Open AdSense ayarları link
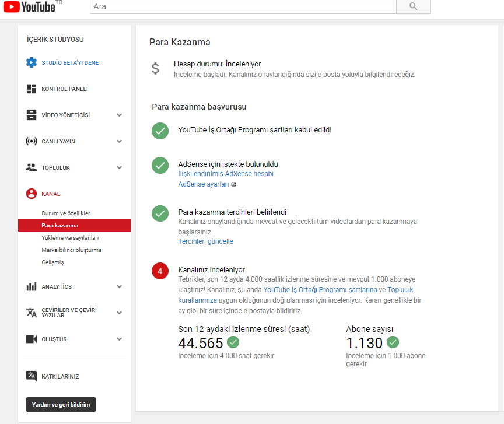The height and width of the screenshot is (424, 504). point(204,184)
